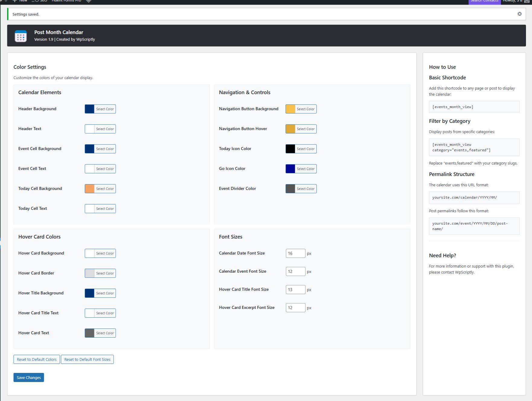Screen dimensions: 532x401
Task: Save Changes to the calendar settings
Action: pos(29,377)
